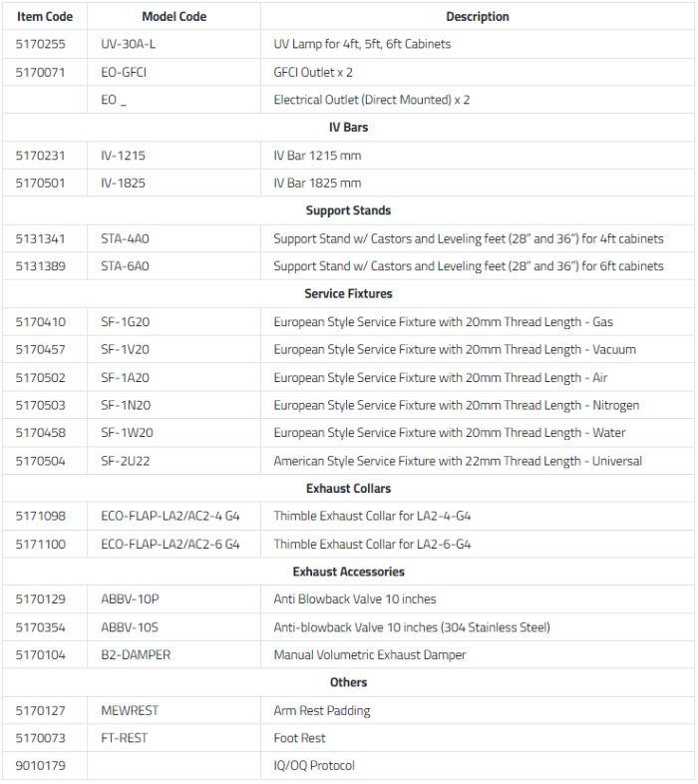Click the Exhaust Accessories section heading
This screenshot has width=698, height=784.
coord(348,572)
